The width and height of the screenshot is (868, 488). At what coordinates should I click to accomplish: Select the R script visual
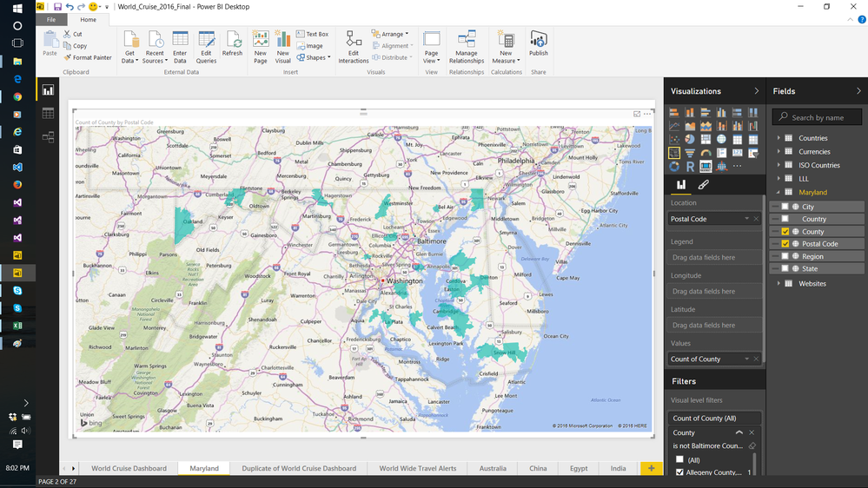(x=690, y=166)
